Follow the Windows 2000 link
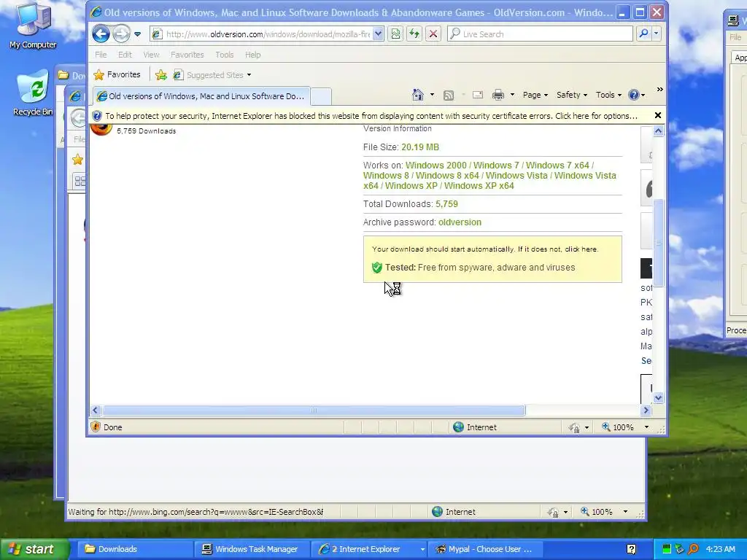The width and height of the screenshot is (747, 560). pyautogui.click(x=436, y=166)
